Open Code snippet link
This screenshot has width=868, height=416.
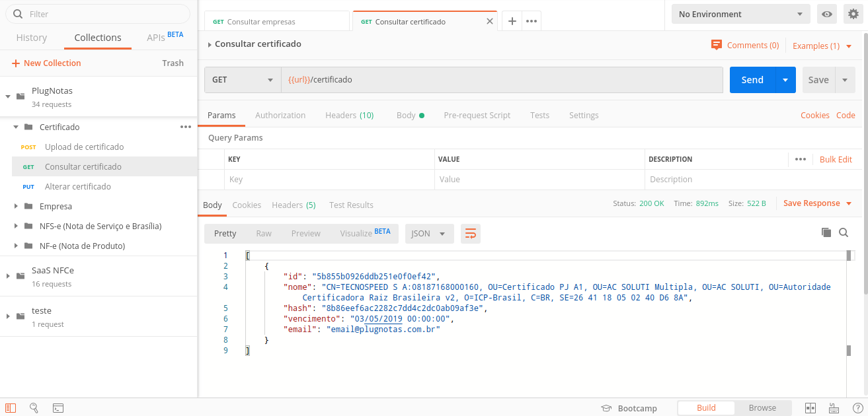click(846, 115)
